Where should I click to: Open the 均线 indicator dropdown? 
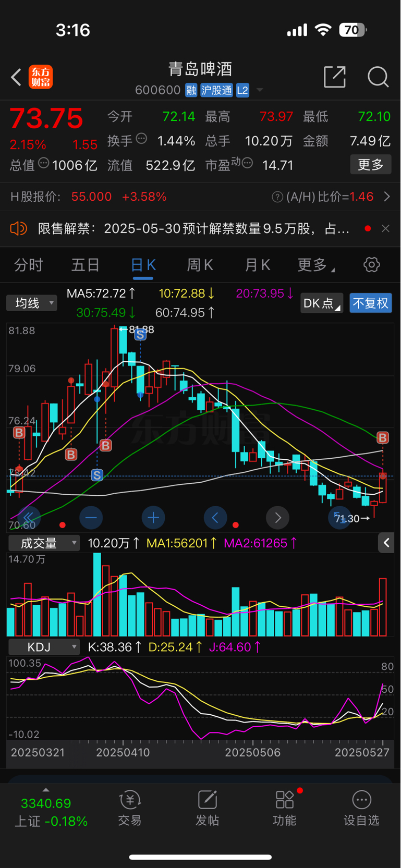coord(31,303)
